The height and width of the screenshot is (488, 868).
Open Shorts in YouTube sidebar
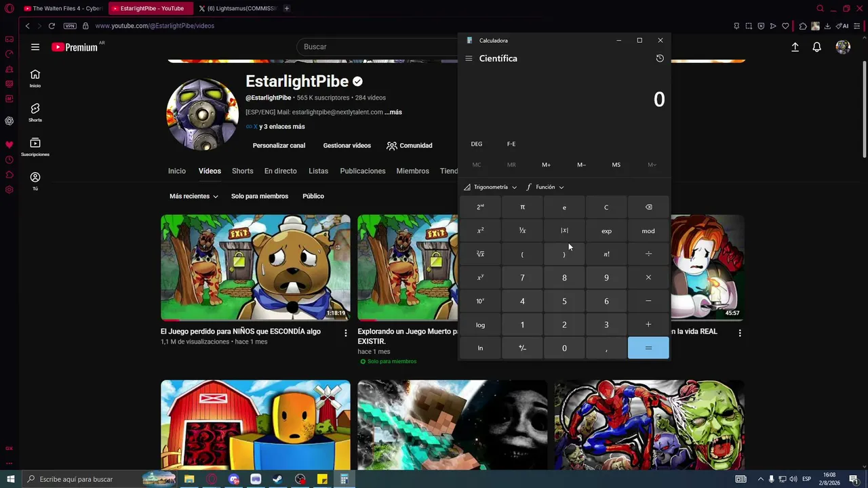pyautogui.click(x=35, y=113)
